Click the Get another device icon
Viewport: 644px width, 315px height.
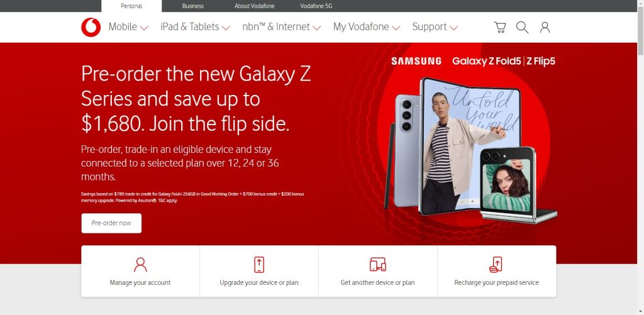click(x=377, y=265)
